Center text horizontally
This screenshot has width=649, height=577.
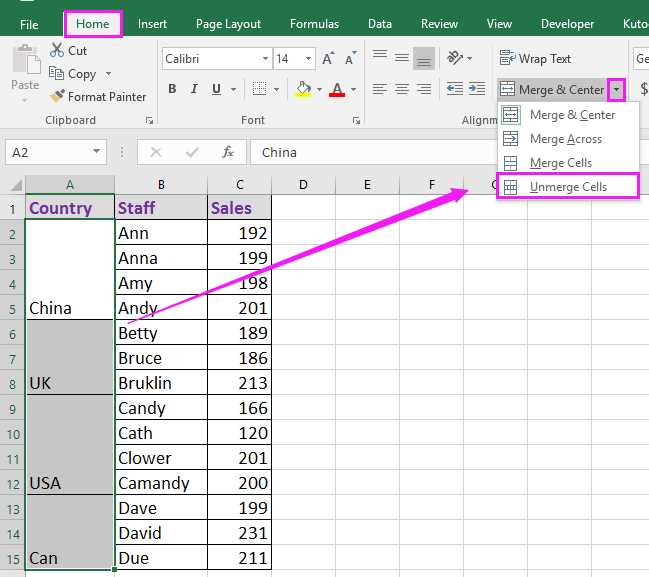tap(401, 89)
